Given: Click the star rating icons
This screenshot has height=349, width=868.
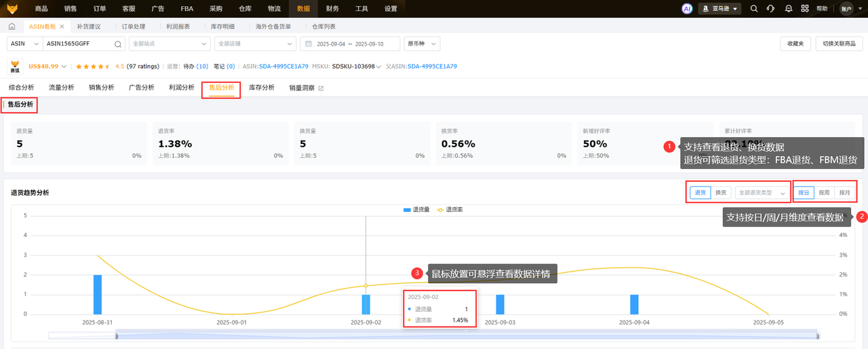Looking at the screenshot, I should 93,67.
